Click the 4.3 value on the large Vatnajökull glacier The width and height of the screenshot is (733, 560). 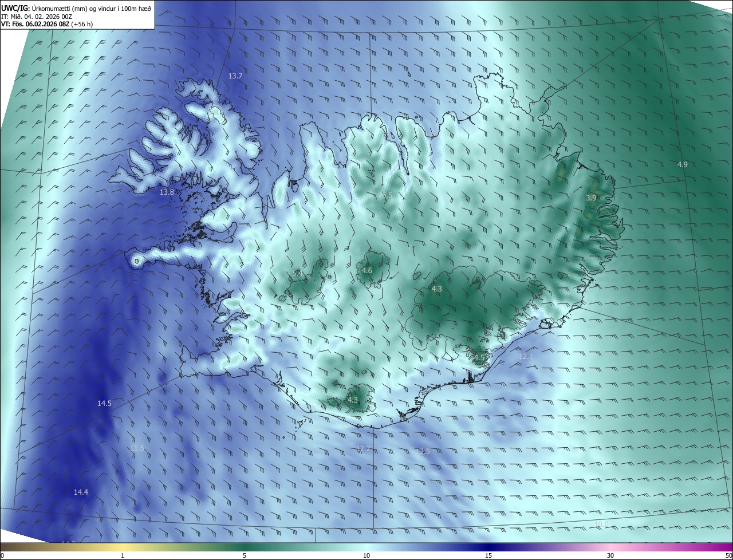coord(437,289)
